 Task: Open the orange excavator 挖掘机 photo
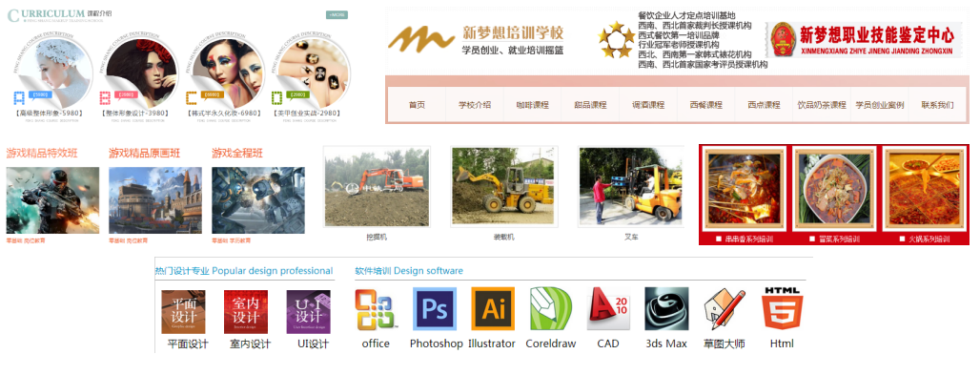click(x=377, y=187)
